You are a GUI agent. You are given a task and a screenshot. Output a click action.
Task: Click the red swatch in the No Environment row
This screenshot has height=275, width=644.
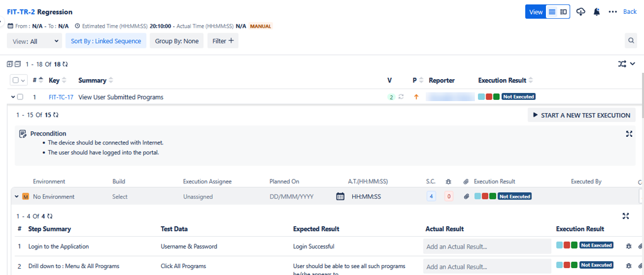tap(485, 197)
